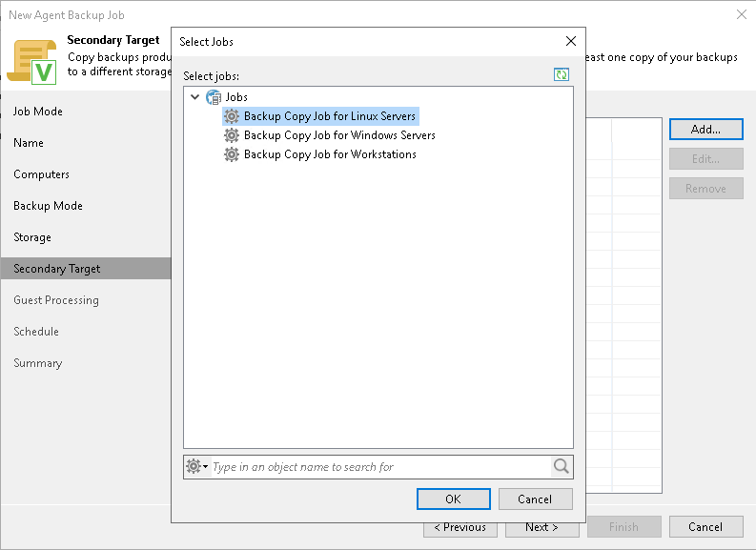Click the wizard's Next button
Image resolution: width=756 pixels, height=550 pixels.
(541, 529)
